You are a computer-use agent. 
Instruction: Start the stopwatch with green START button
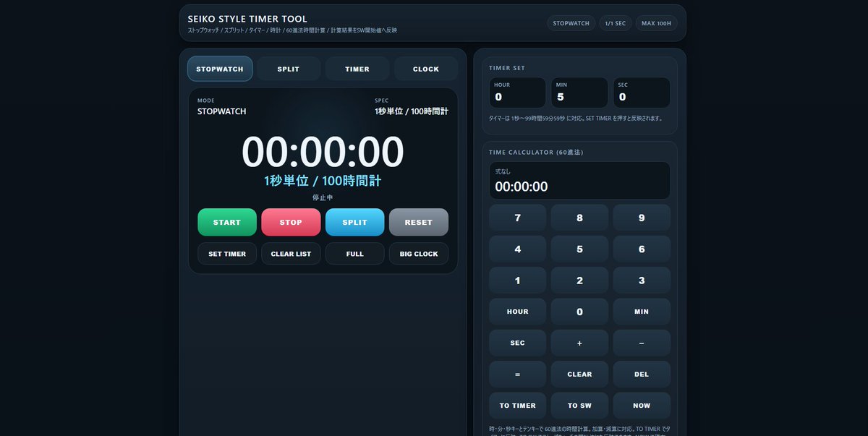click(x=227, y=222)
